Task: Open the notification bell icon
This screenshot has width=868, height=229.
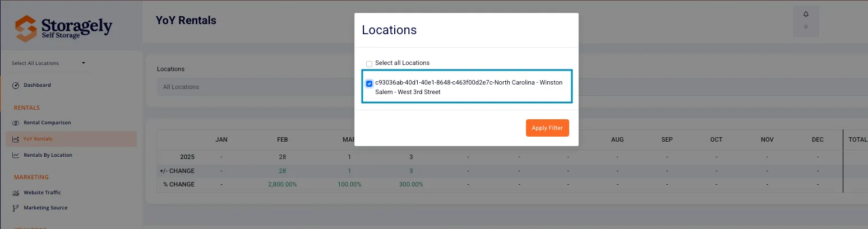Action: [x=806, y=14]
